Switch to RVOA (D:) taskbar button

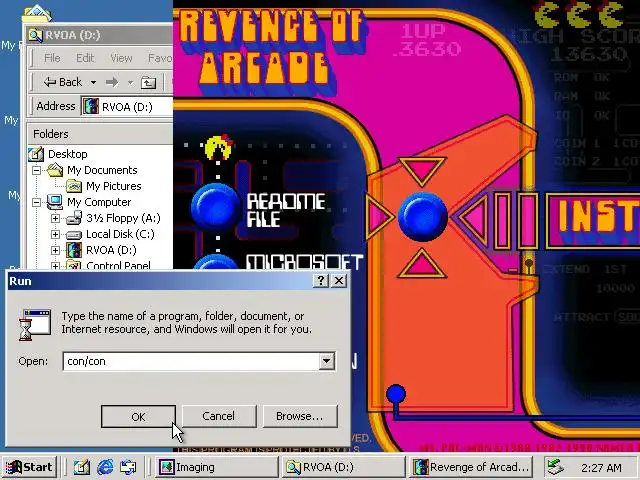point(343,467)
